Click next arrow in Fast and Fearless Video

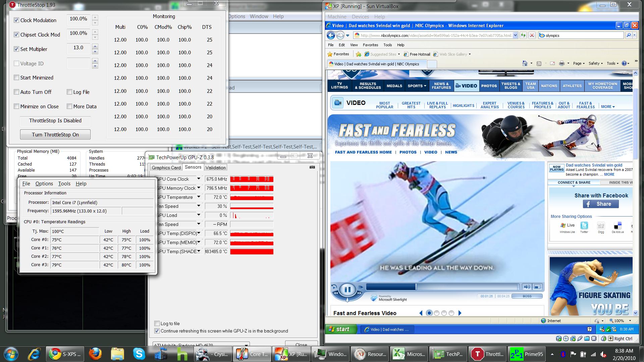coord(460,313)
